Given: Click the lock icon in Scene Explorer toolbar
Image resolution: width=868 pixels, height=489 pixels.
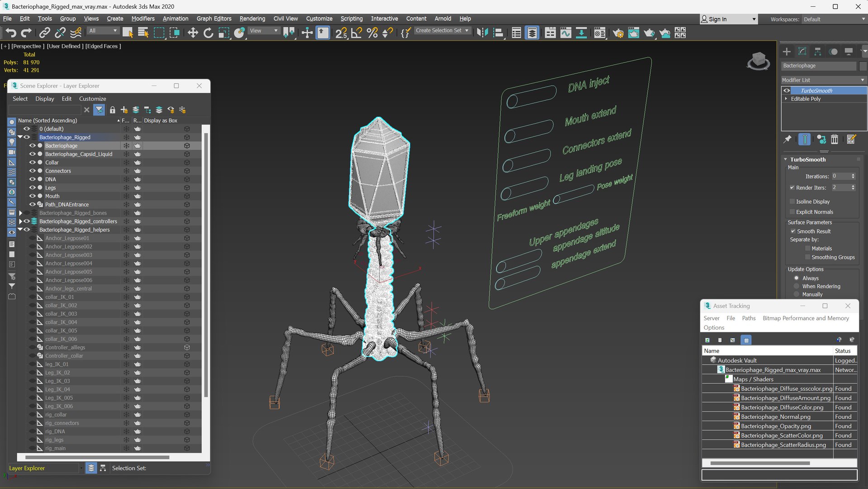Looking at the screenshot, I should (x=112, y=110).
